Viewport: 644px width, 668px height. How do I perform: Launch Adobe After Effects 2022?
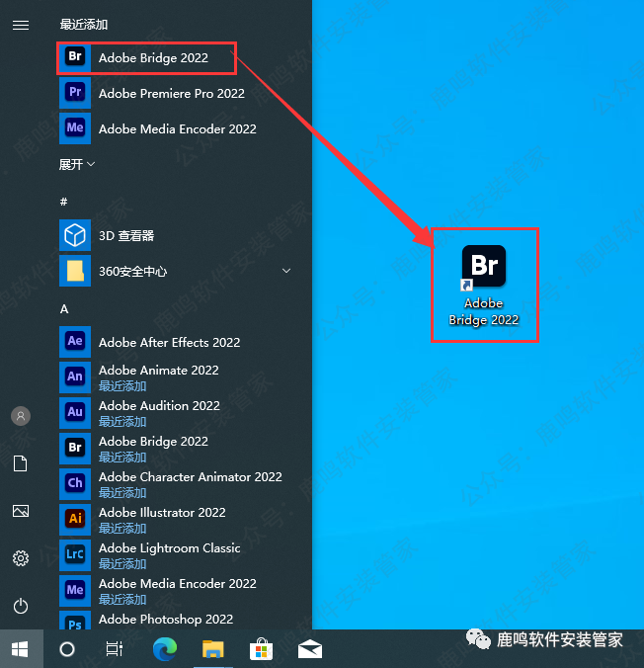tap(169, 342)
